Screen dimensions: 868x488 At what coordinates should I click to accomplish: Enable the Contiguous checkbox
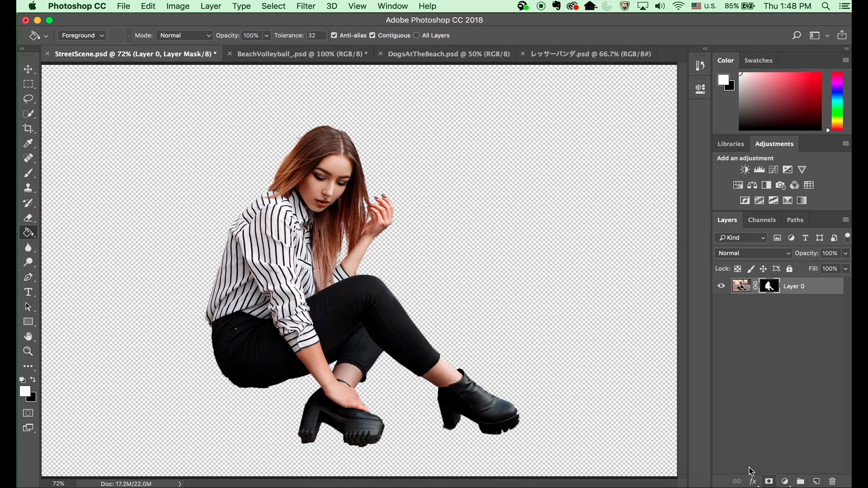coord(373,35)
